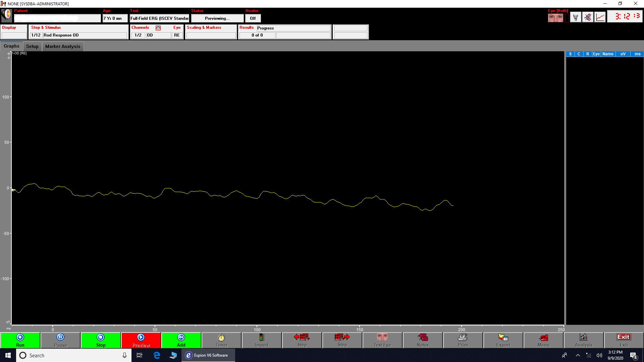
Task: Switch to the Setup tab
Action: point(32,46)
